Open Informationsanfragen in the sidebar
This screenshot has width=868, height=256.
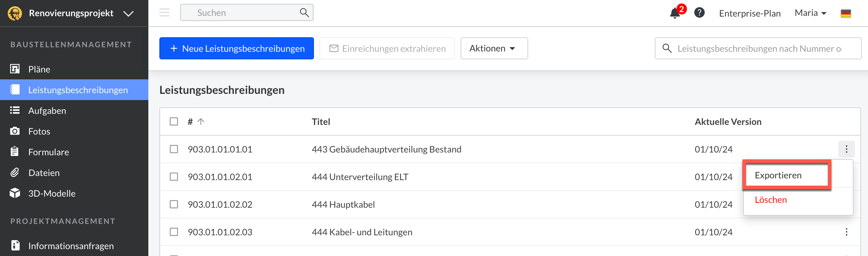point(71,246)
